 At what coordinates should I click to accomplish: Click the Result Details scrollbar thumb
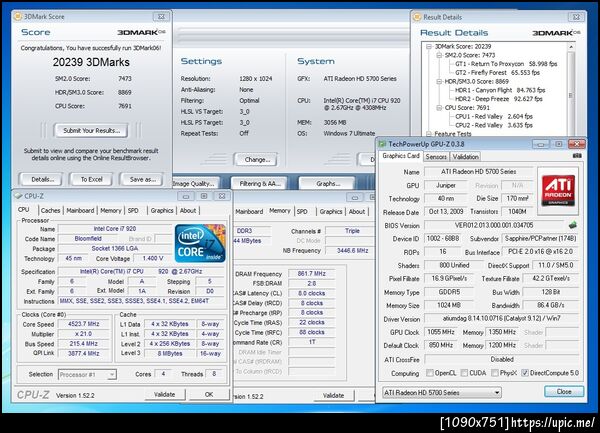pos(571,95)
